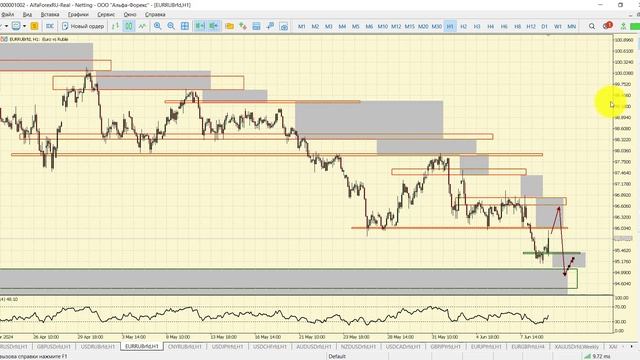Select the M20 timeframe
Viewport: 640px width, 360px height.
[423, 27]
